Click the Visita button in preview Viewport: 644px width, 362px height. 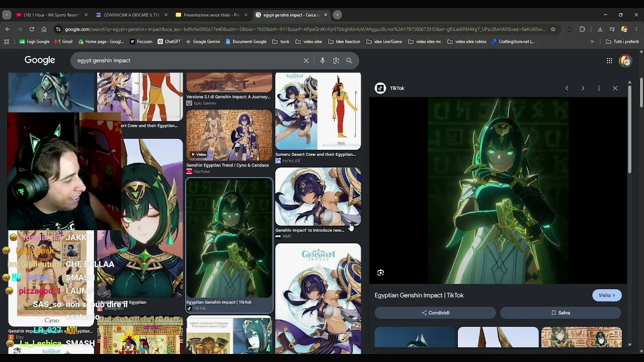click(x=607, y=296)
